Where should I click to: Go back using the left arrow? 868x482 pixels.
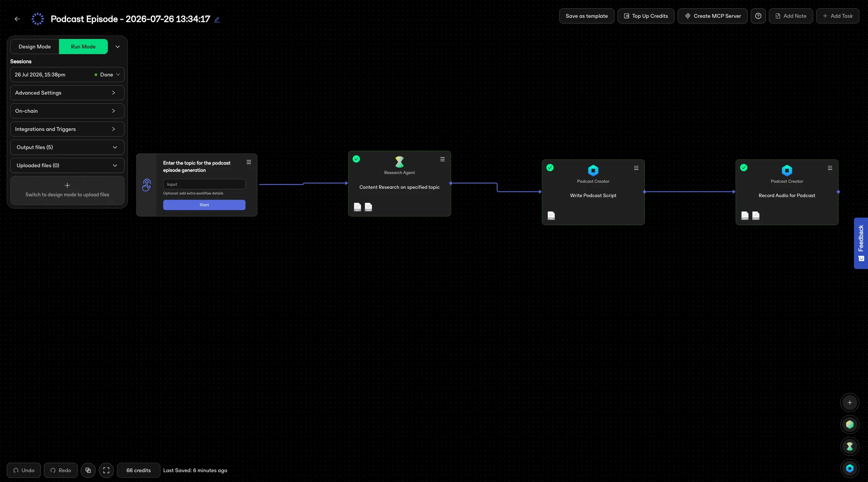pos(17,19)
